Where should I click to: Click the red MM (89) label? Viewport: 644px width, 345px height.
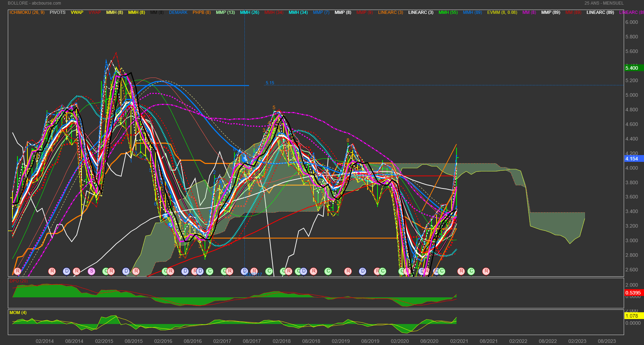point(573,12)
